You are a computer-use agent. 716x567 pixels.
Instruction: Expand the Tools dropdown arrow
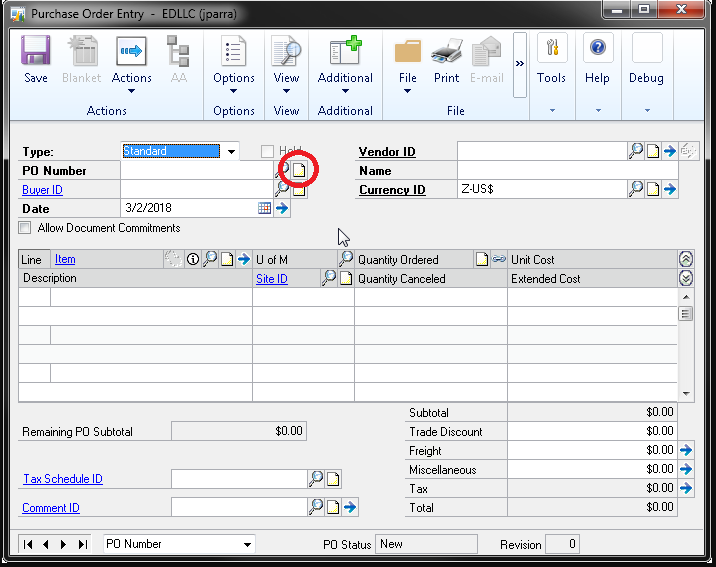point(553,110)
